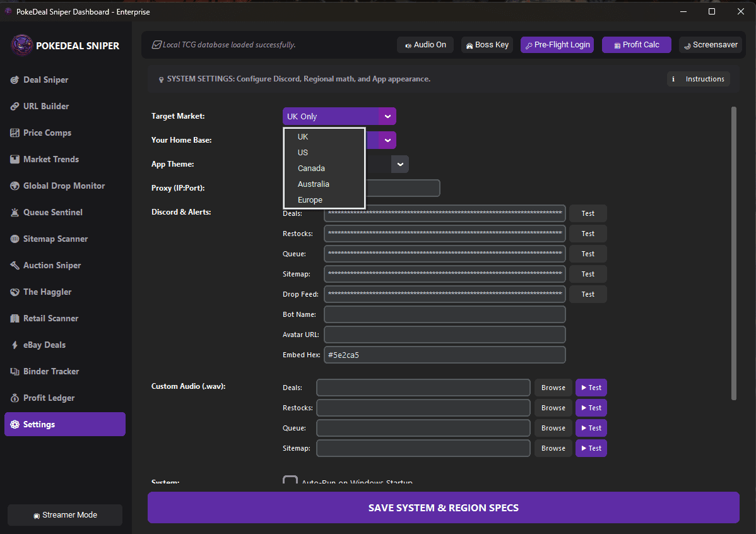The width and height of the screenshot is (756, 534).
Task: Open the Deal Sniper page
Action: pos(65,80)
